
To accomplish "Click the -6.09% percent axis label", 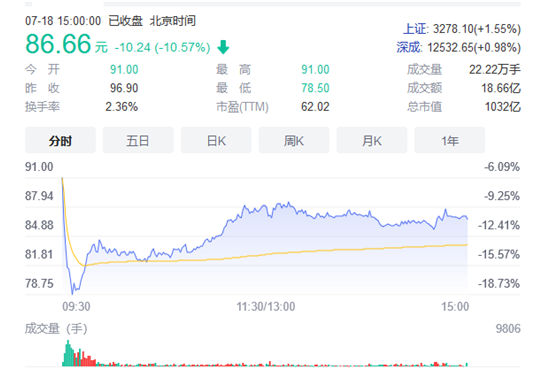I will (502, 167).
